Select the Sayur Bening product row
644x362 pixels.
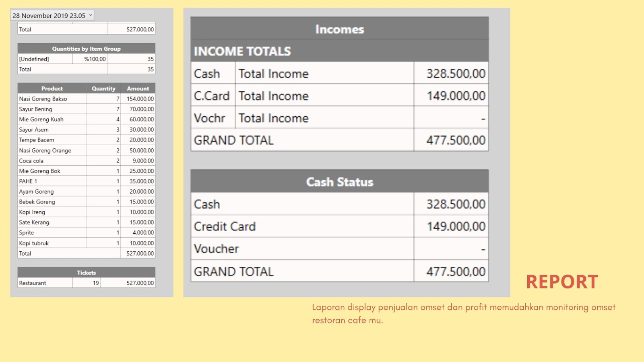click(86, 109)
